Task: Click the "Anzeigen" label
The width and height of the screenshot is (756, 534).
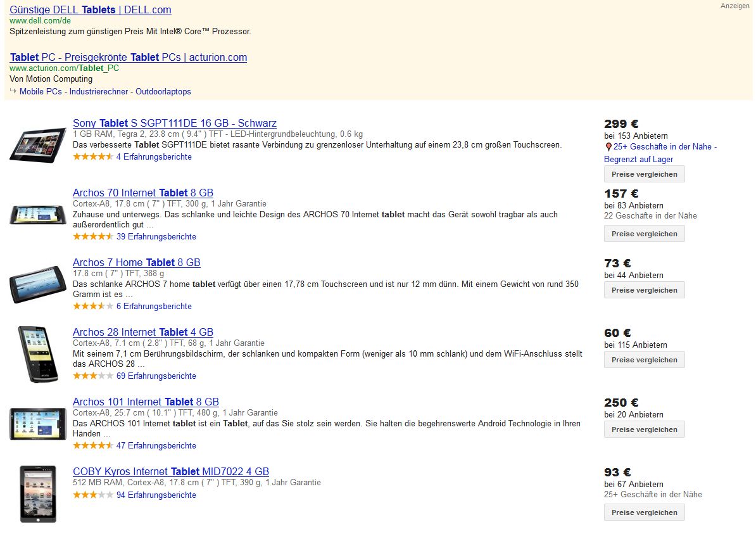Action: click(734, 6)
